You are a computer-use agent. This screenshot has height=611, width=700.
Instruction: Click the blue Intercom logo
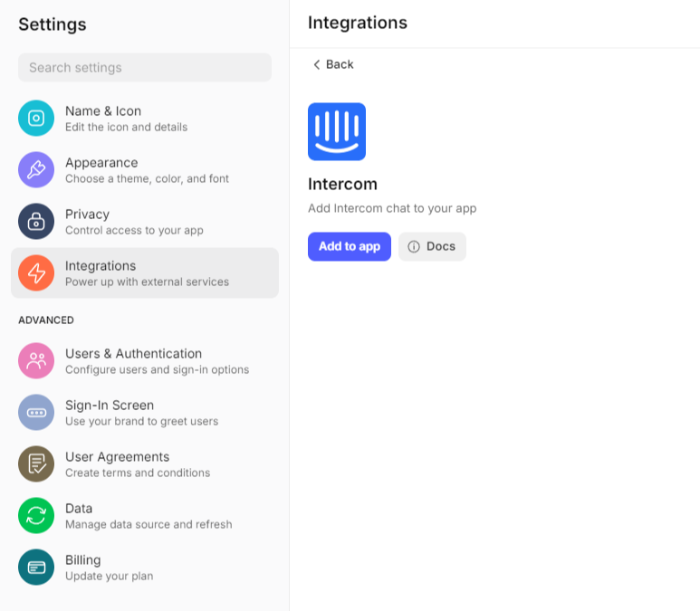337,131
